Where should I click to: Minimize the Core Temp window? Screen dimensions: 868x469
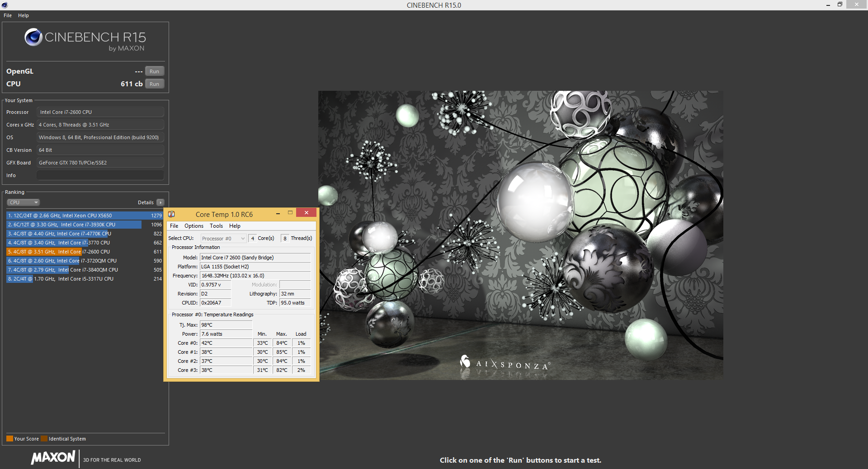(278, 213)
